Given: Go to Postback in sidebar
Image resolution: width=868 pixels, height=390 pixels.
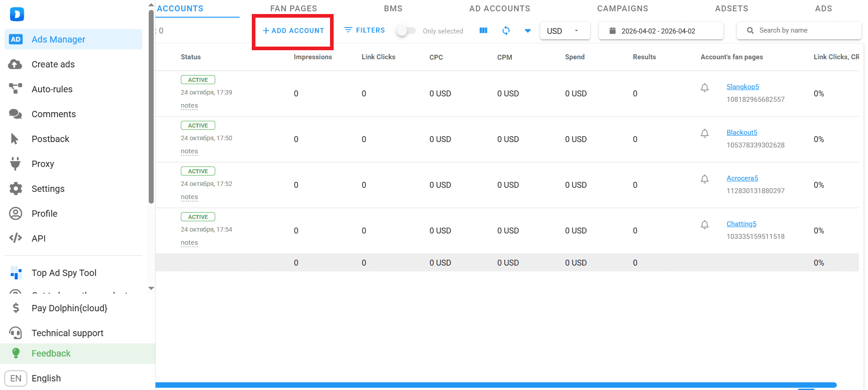Looking at the screenshot, I should pos(50,139).
